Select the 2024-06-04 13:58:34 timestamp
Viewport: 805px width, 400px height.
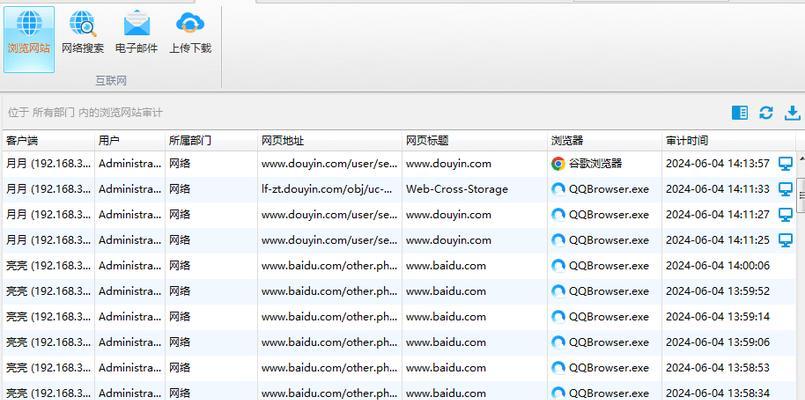(x=718, y=393)
